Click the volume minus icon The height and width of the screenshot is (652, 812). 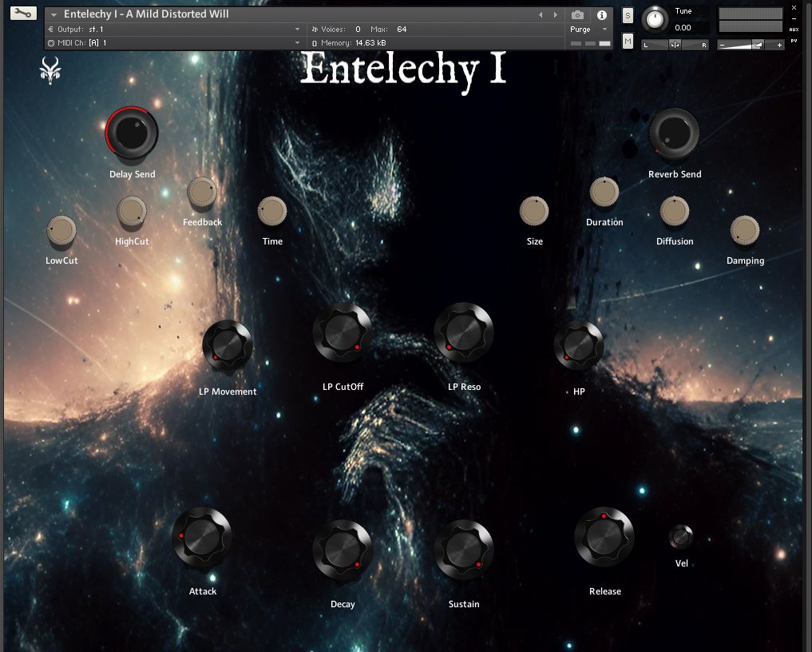(723, 46)
